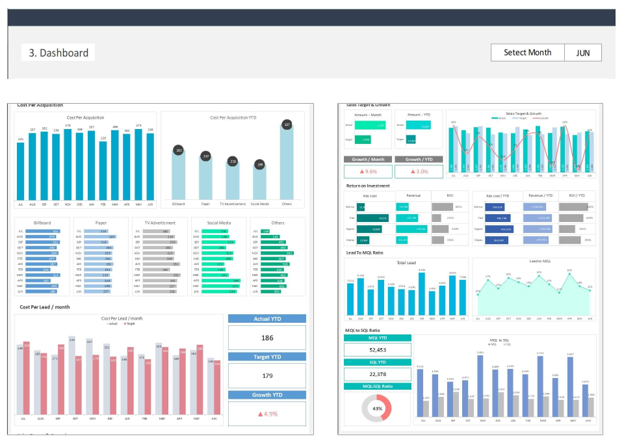This screenshot has height=444, width=624.
Task: Click the Target YTD header
Action: pyautogui.click(x=267, y=357)
